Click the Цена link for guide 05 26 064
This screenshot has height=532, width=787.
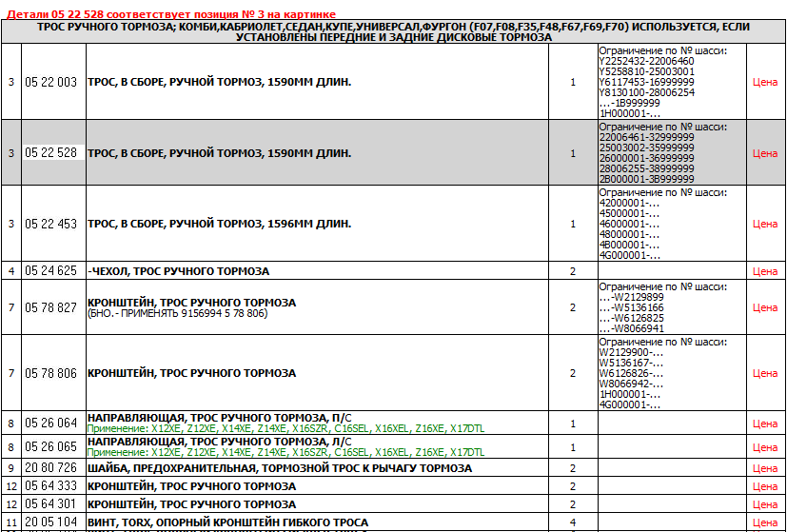click(x=764, y=424)
